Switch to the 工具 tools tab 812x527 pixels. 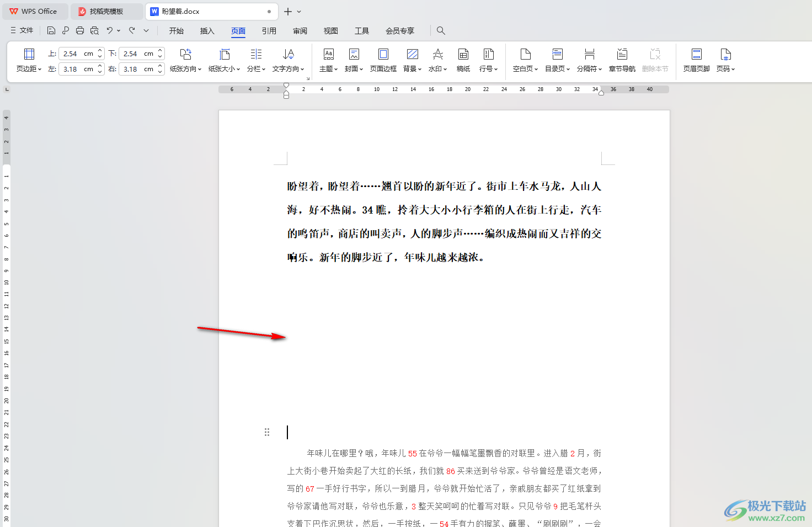pyautogui.click(x=362, y=31)
